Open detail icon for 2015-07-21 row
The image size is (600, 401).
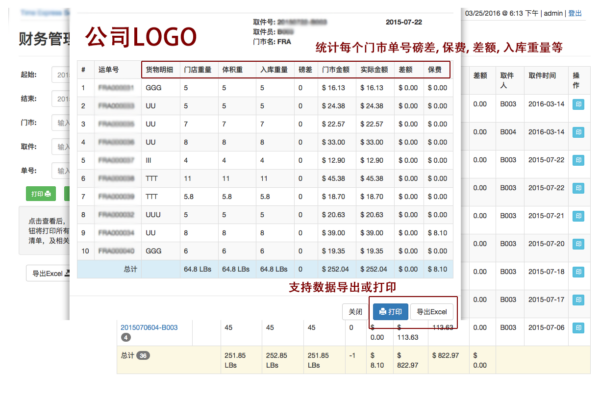tap(578, 216)
